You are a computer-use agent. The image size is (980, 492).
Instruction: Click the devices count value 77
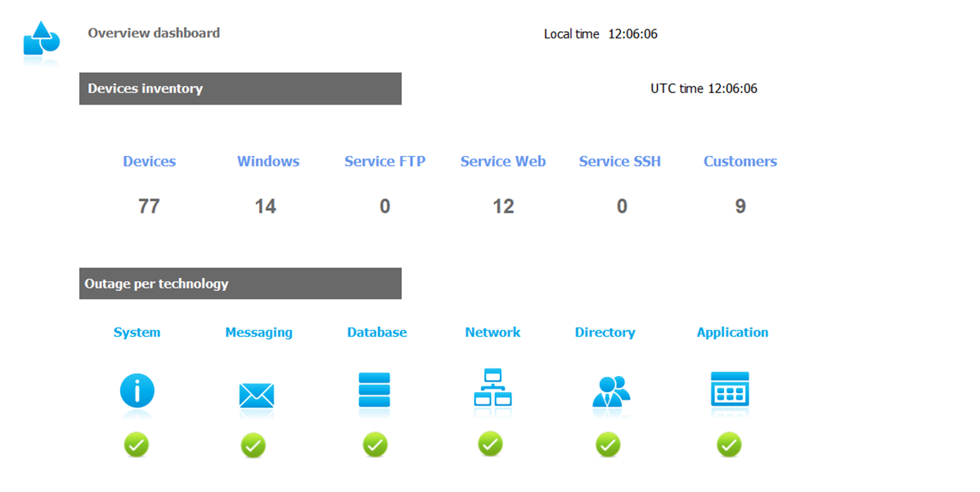point(149,207)
